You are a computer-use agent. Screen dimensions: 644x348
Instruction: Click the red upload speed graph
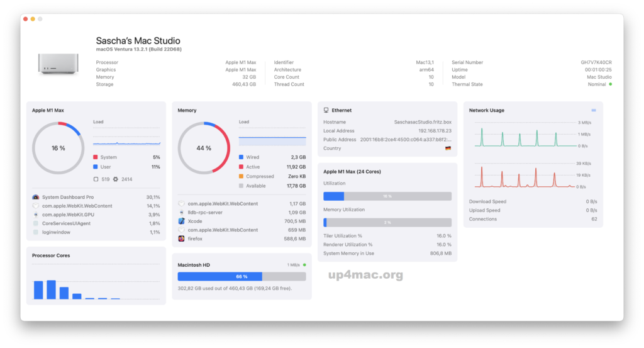(526, 176)
